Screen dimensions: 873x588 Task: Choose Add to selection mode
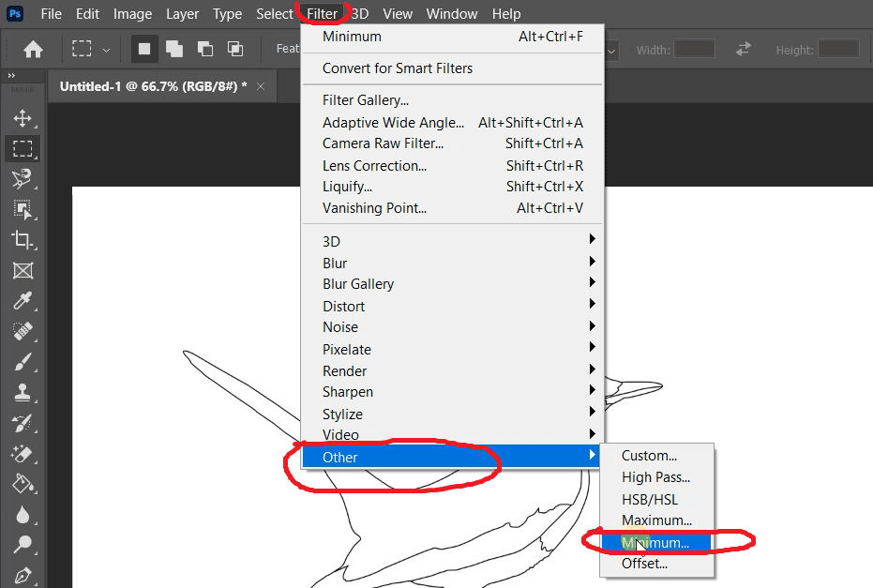174,49
